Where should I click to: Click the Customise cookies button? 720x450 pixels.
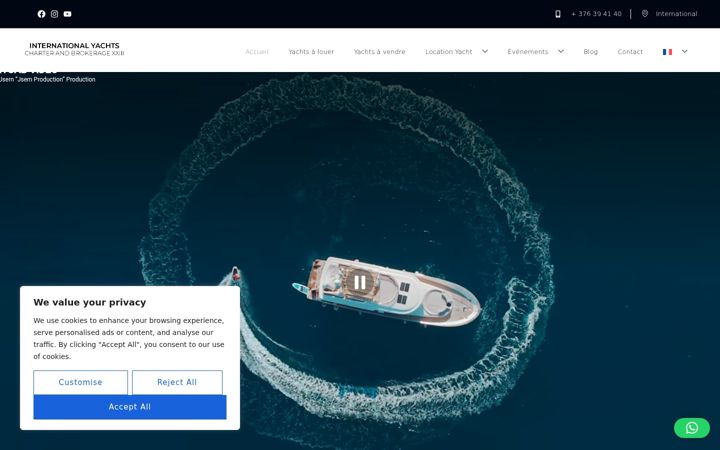click(80, 382)
